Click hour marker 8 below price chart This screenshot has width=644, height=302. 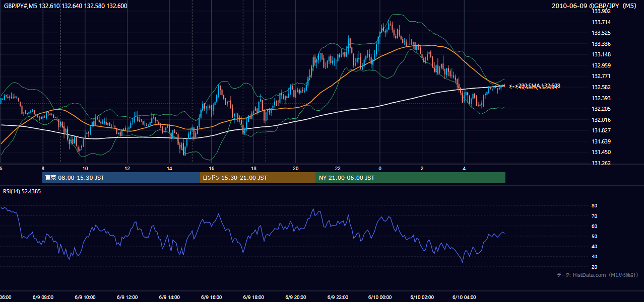tap(43, 169)
